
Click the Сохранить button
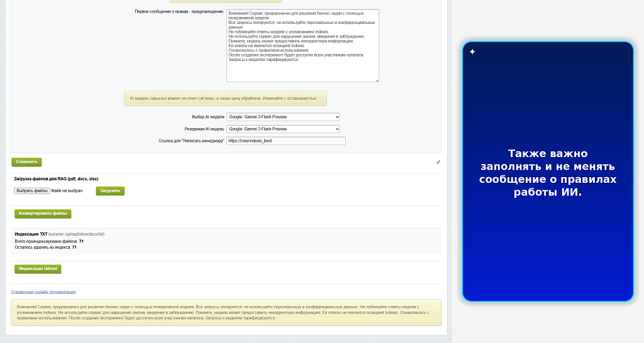[26, 162]
